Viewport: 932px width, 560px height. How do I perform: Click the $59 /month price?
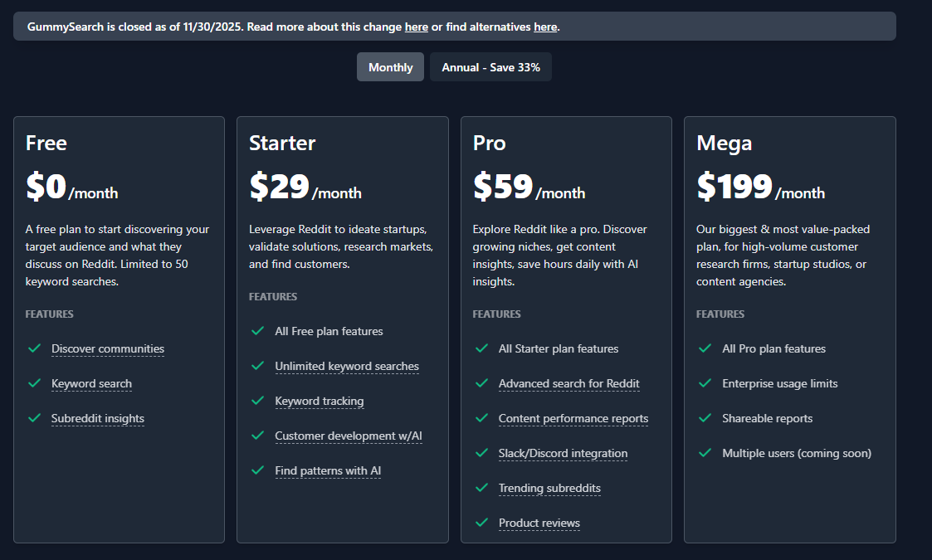[x=529, y=187]
